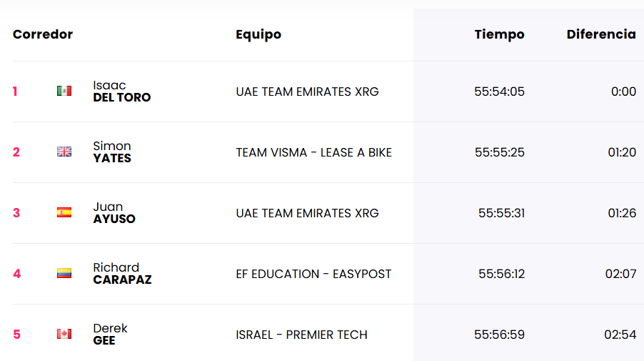644x361 pixels.
Task: Click Del Toro's time 55:54:05
Action: pyautogui.click(x=500, y=92)
